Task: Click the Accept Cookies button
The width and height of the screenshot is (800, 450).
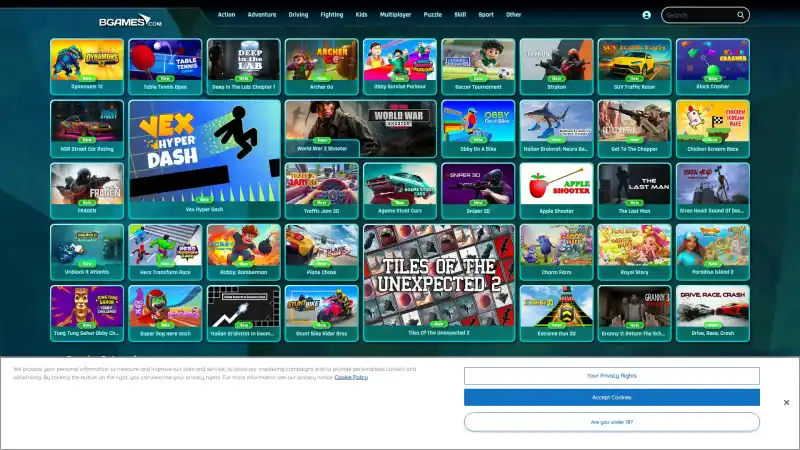Action: (611, 397)
